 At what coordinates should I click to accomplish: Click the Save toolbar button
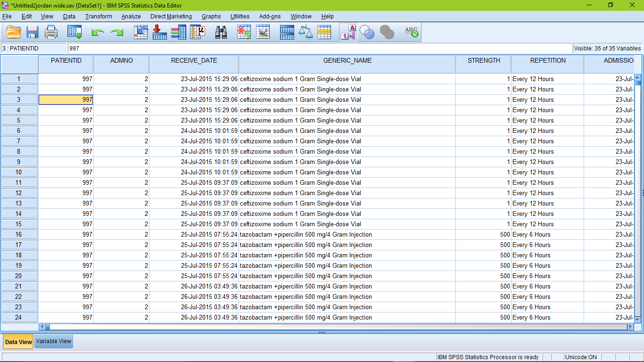pos(32,32)
